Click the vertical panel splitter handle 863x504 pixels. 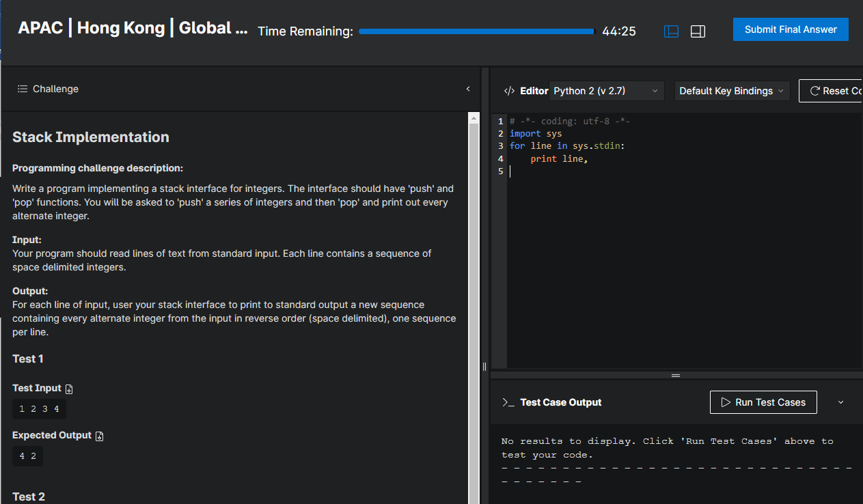484,367
